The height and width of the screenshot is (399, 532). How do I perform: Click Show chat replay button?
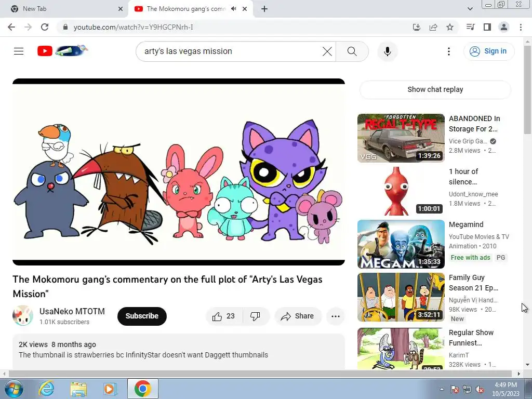(435, 89)
